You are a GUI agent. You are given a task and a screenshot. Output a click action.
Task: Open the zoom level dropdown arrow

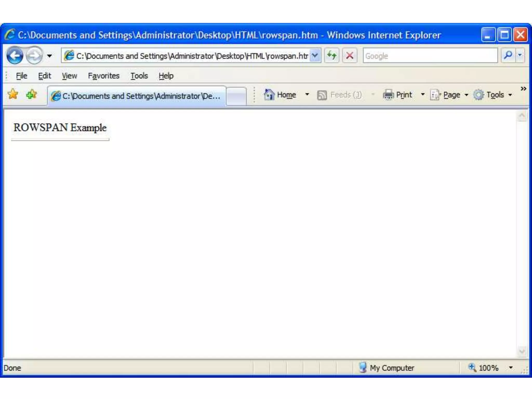point(511,368)
